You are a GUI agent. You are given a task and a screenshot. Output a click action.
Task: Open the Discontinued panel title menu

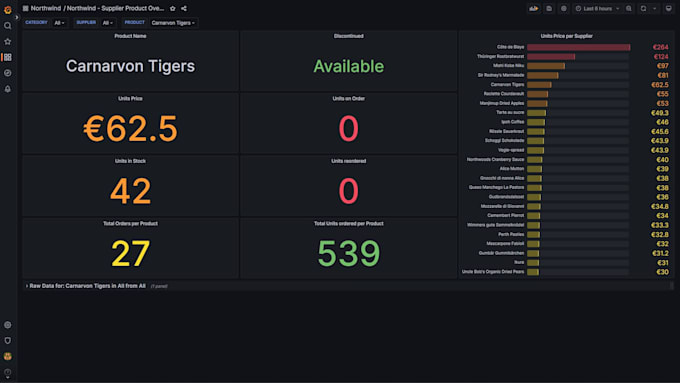tap(349, 36)
